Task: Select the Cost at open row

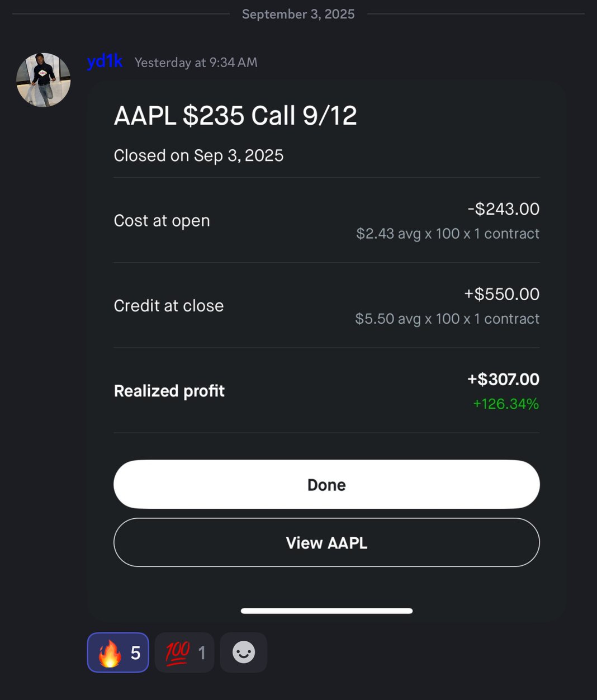Action: 326,220
